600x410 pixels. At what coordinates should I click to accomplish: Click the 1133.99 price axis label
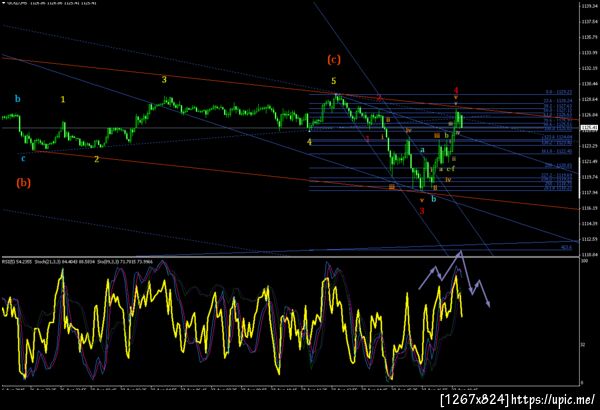click(590, 52)
